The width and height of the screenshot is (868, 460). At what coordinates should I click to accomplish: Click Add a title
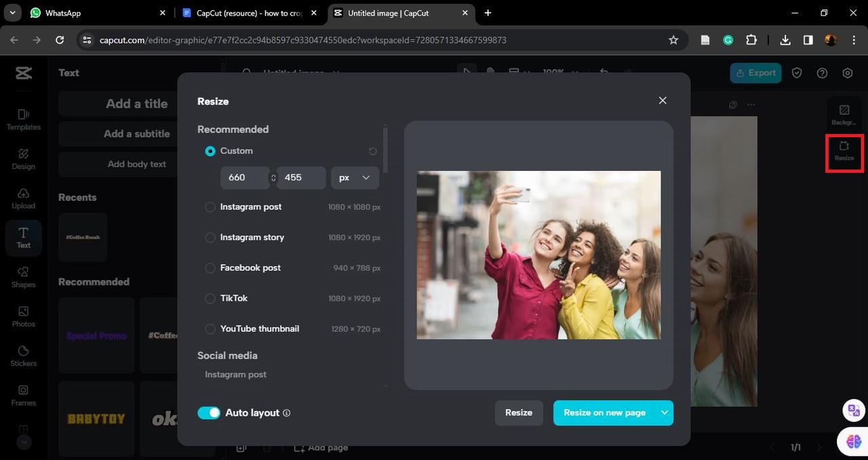click(x=137, y=104)
